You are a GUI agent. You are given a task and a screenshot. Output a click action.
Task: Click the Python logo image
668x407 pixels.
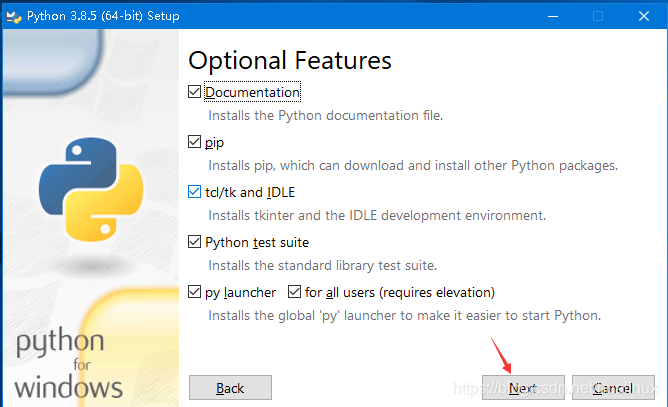[91, 189]
